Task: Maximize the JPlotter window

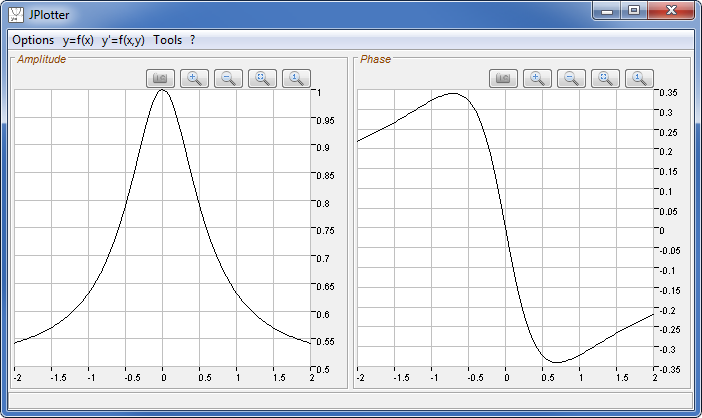Action: click(633, 11)
